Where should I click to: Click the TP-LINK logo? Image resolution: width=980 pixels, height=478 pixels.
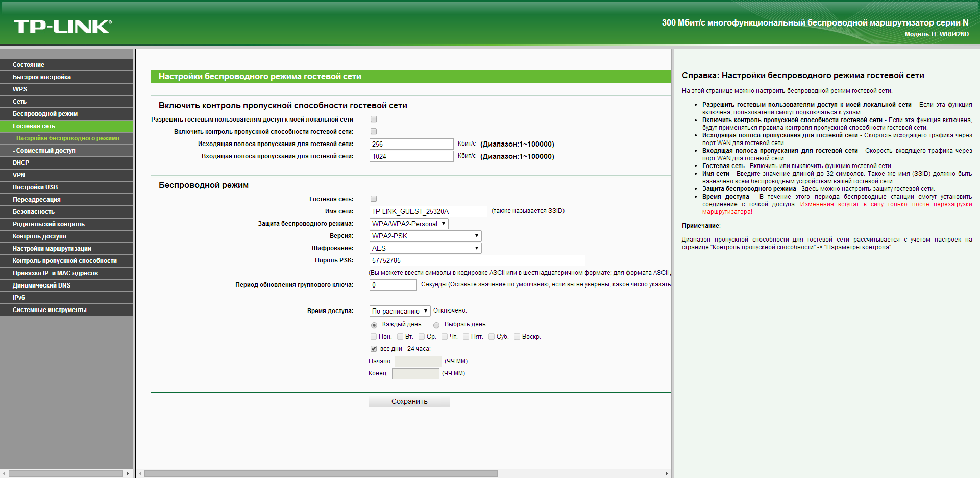pos(62,27)
